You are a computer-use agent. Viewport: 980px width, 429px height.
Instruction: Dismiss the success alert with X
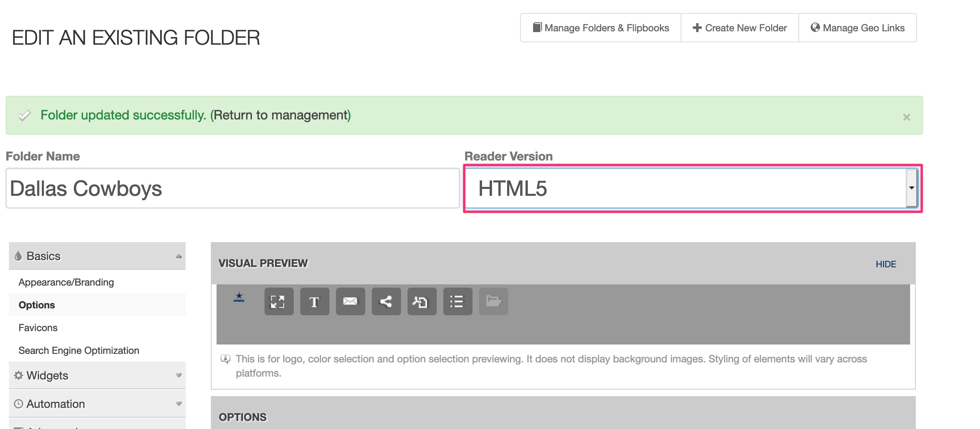point(906,117)
